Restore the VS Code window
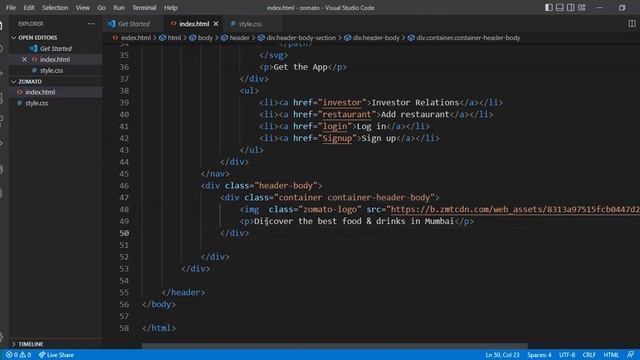This screenshot has height=360, width=640. click(622, 8)
